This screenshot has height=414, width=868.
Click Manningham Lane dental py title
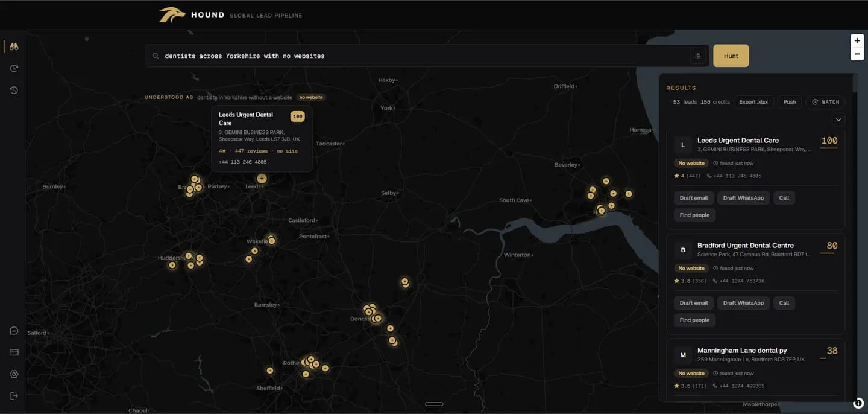[742, 351]
